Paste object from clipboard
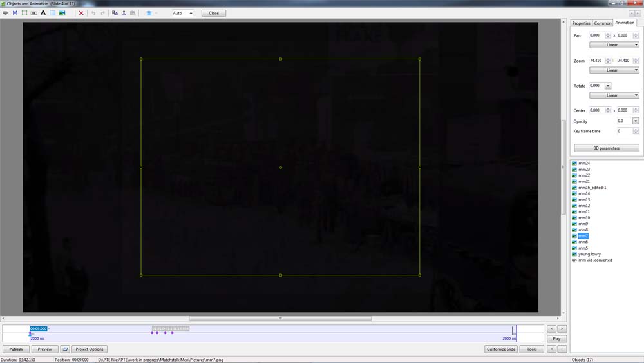The width and height of the screenshot is (644, 363). [133, 13]
